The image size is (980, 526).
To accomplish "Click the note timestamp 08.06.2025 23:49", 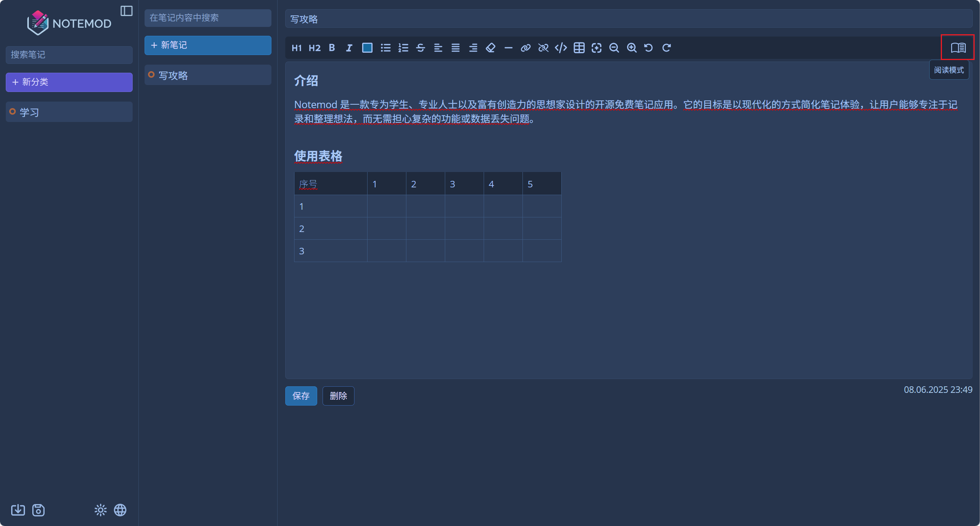I will (938, 389).
